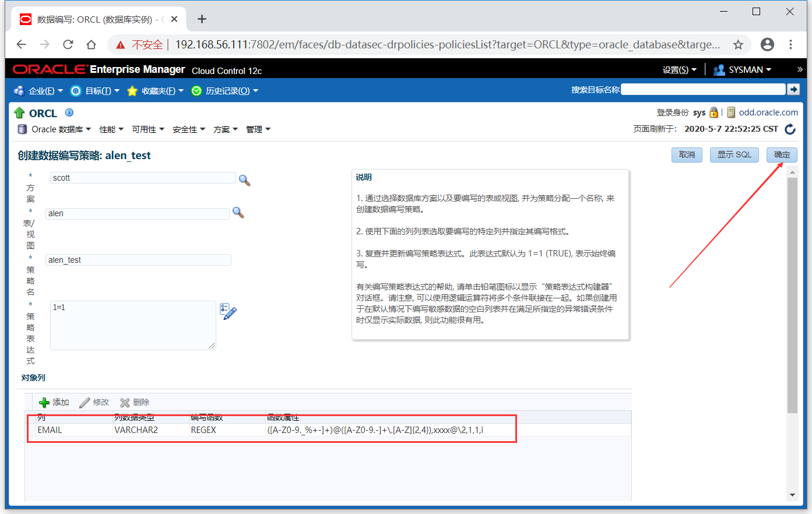Click the 取消 button
The width and height of the screenshot is (812, 514).
687,155
